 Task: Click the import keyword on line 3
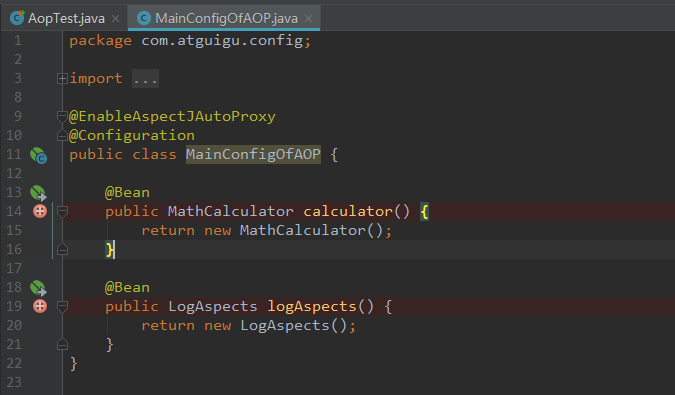[x=96, y=79]
